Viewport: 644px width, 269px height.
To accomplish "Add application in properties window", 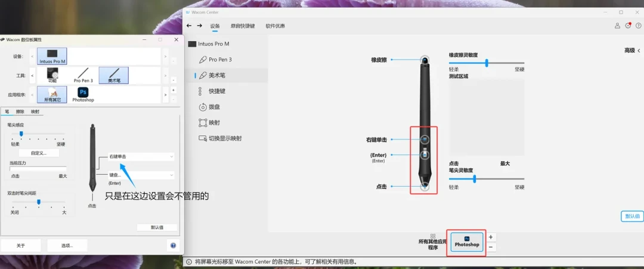I will tap(174, 90).
